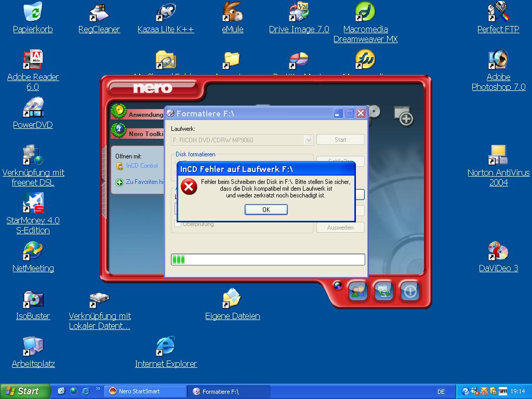Viewport: 532px width, 399px height.
Task: Switch to Nero StartSmart taskbar button
Action: click(144, 391)
